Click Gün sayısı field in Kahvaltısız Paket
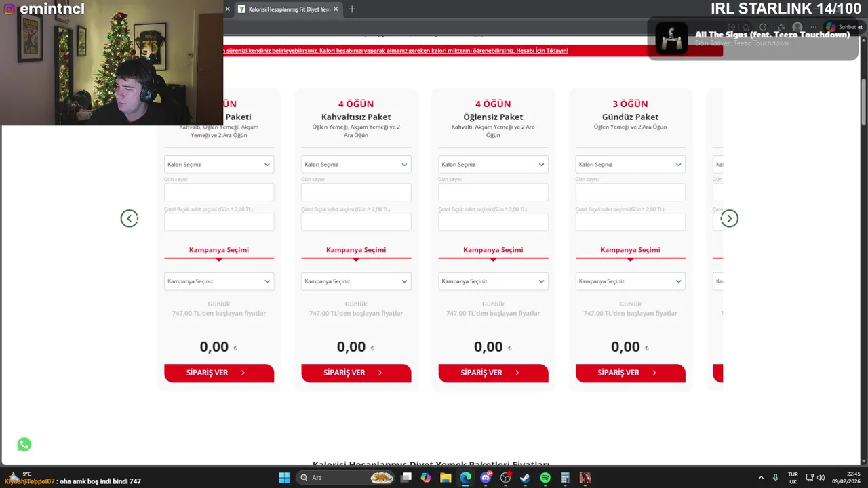This screenshot has width=868, height=488. [x=356, y=192]
